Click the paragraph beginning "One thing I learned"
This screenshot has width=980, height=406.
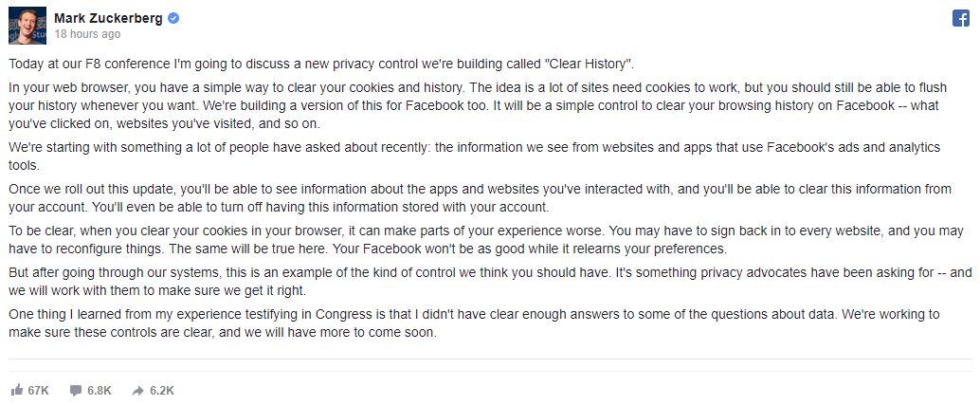coord(475,323)
